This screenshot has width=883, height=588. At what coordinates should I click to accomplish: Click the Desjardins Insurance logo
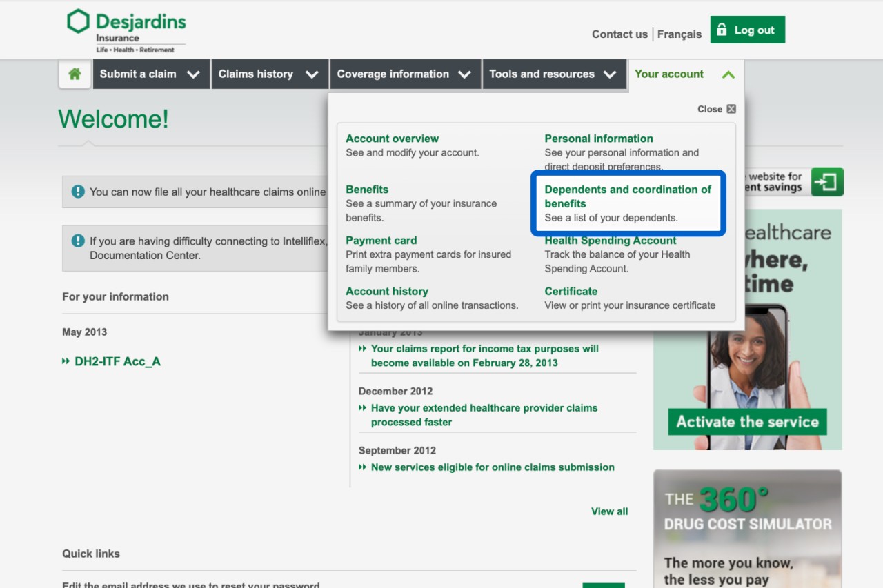coord(127,31)
